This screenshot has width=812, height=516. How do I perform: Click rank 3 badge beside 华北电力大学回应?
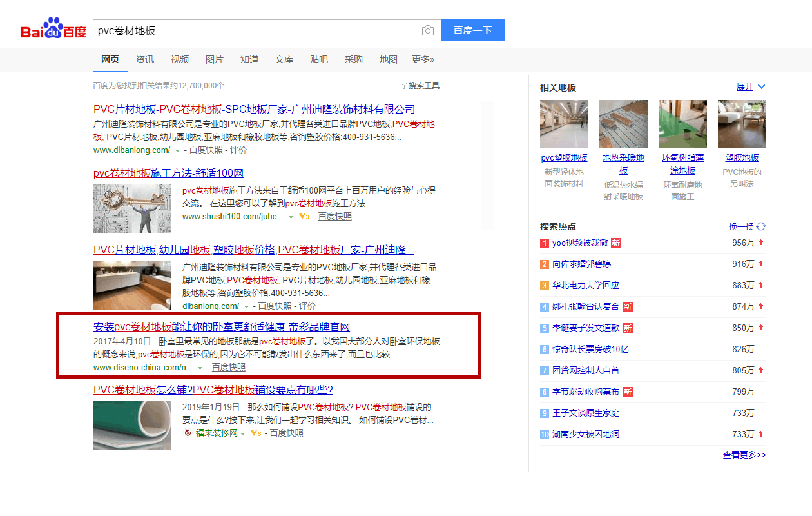pos(545,286)
